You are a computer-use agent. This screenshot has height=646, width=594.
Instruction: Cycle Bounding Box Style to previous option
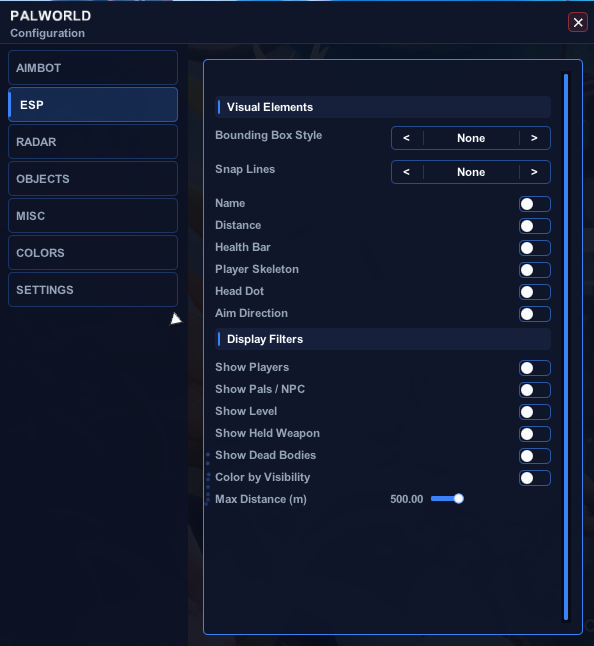(x=407, y=138)
